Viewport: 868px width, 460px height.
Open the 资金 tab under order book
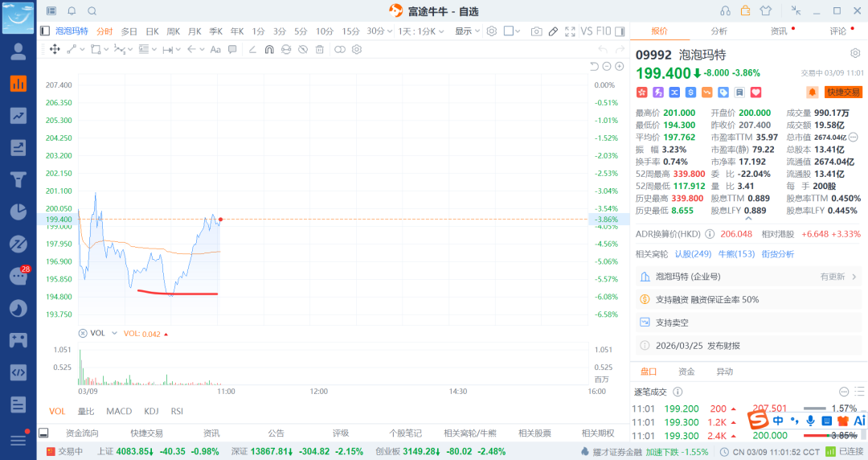pos(686,372)
